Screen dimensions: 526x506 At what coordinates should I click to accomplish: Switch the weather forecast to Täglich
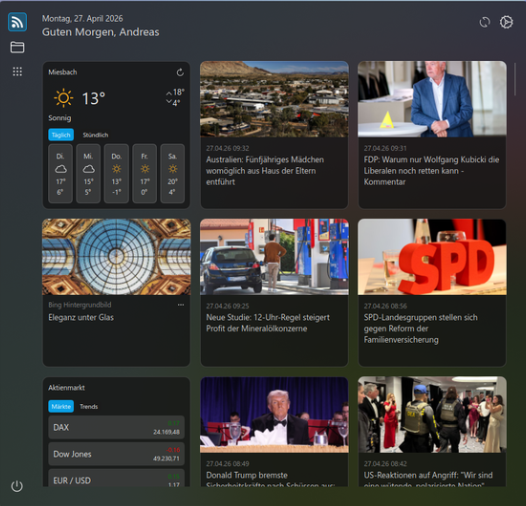pos(61,135)
